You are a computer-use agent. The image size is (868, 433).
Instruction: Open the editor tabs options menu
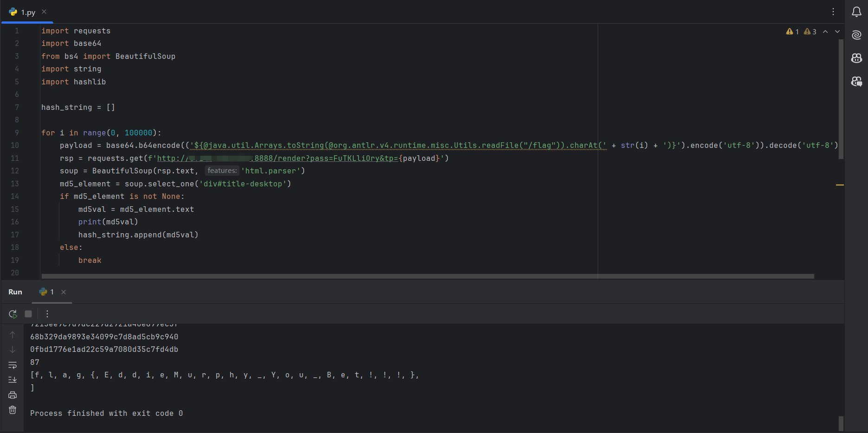pos(833,12)
